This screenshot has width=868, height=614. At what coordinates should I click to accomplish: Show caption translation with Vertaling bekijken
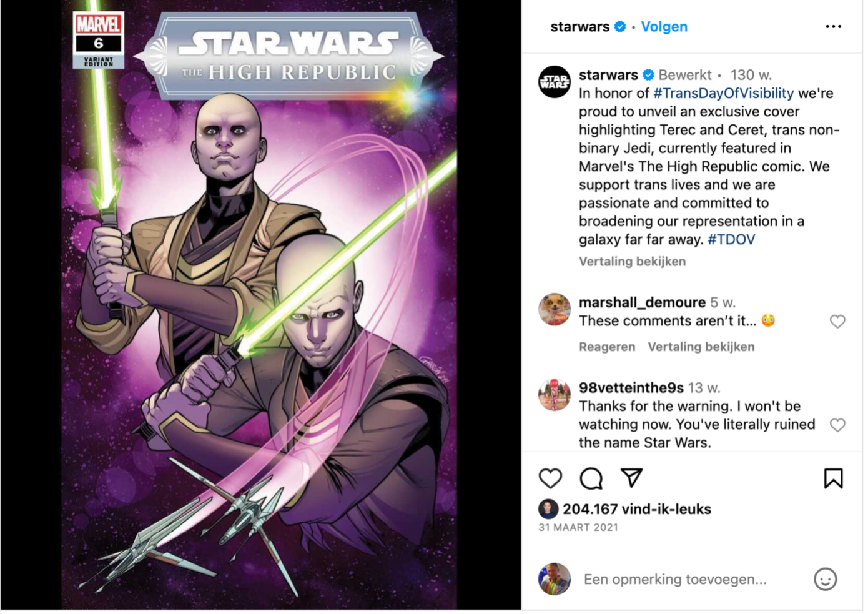(632, 262)
